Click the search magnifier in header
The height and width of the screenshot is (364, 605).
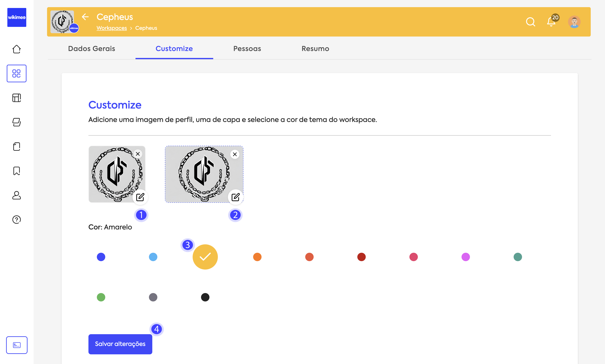click(x=530, y=22)
